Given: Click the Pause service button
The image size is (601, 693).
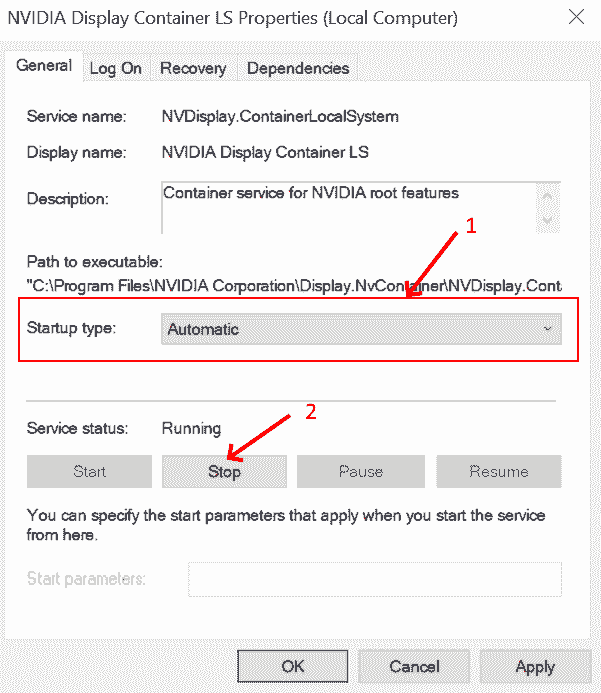Looking at the screenshot, I should coord(360,472).
